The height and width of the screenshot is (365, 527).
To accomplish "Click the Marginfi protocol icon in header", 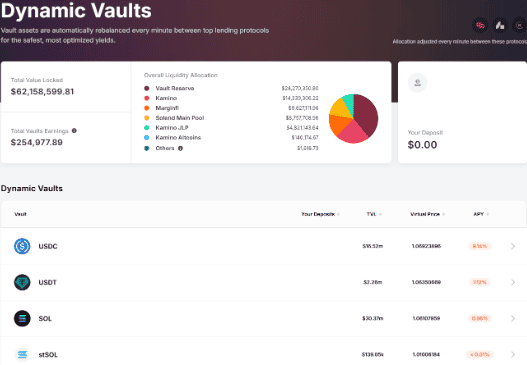I will click(x=500, y=25).
